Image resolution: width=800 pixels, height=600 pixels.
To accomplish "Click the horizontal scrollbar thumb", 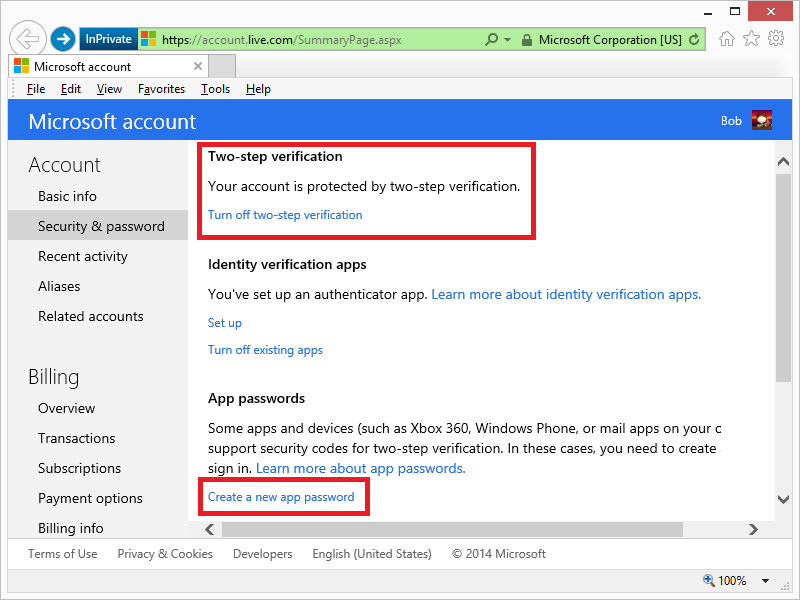I will (450, 529).
